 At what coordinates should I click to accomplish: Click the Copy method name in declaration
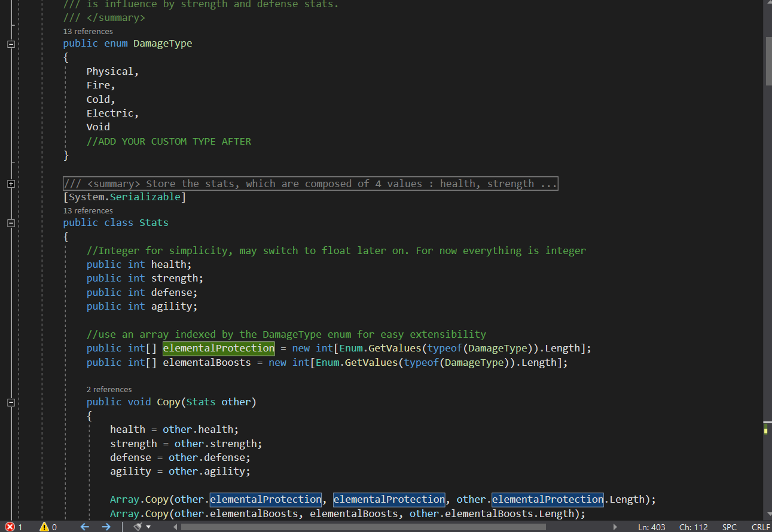coord(169,402)
